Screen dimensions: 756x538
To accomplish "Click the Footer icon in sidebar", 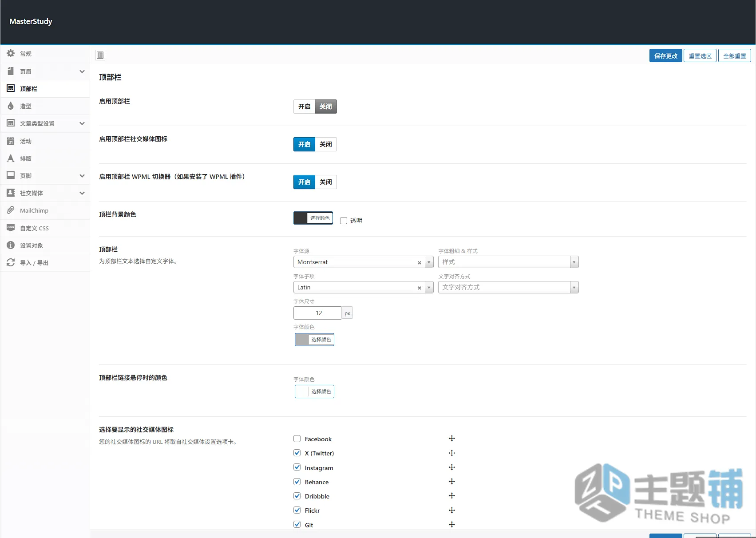I will (11, 175).
